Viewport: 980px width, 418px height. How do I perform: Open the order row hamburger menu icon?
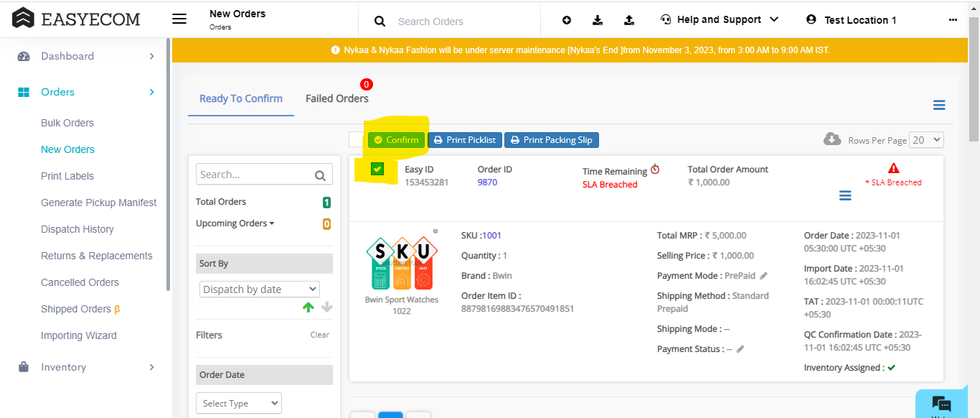[845, 195]
